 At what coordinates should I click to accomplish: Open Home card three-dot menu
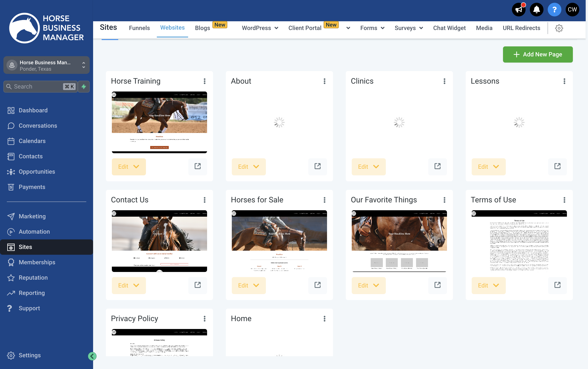324,319
